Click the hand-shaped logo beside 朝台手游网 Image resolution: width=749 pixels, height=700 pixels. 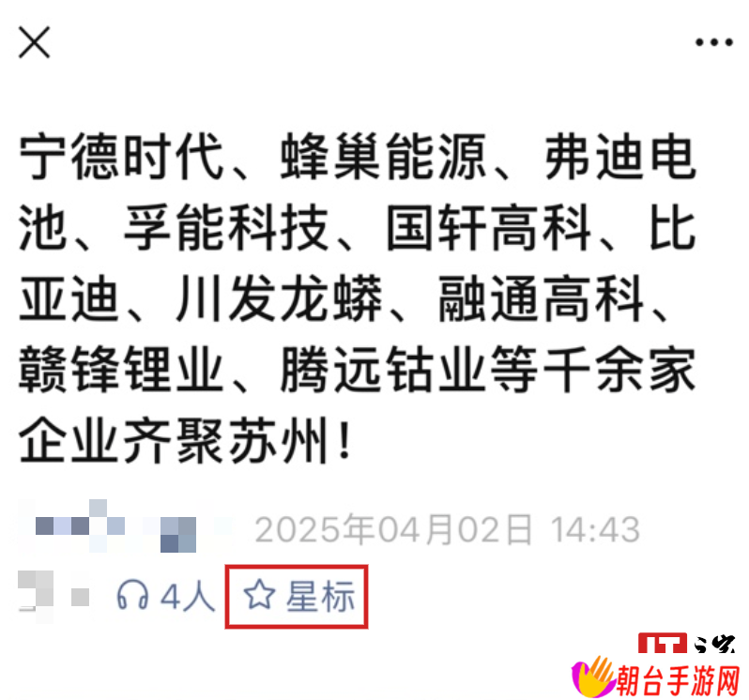tap(593, 677)
